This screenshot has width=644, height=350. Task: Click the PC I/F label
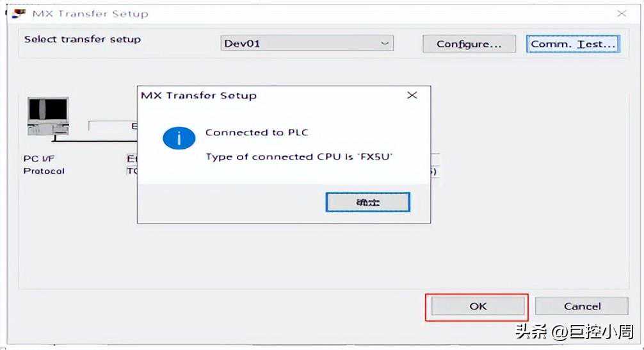[x=39, y=159]
